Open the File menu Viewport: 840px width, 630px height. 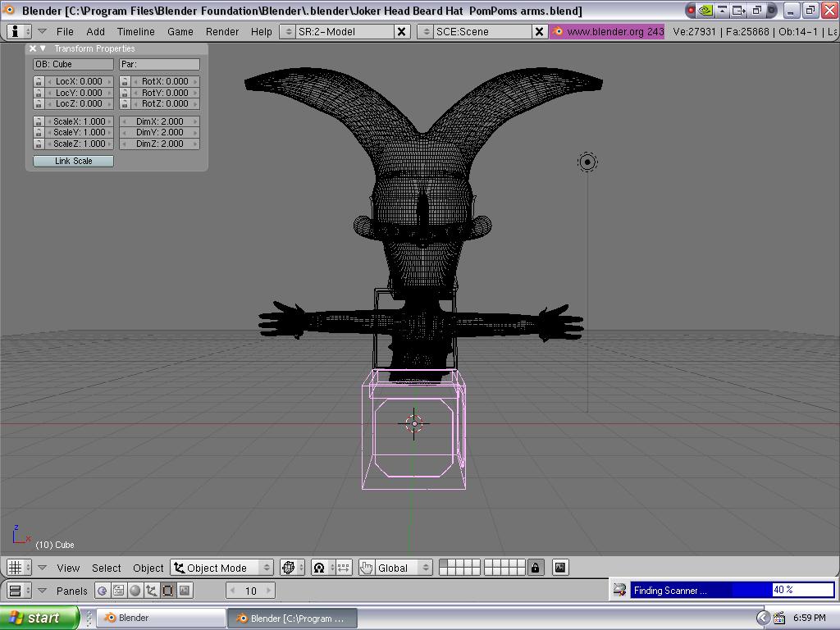click(65, 32)
